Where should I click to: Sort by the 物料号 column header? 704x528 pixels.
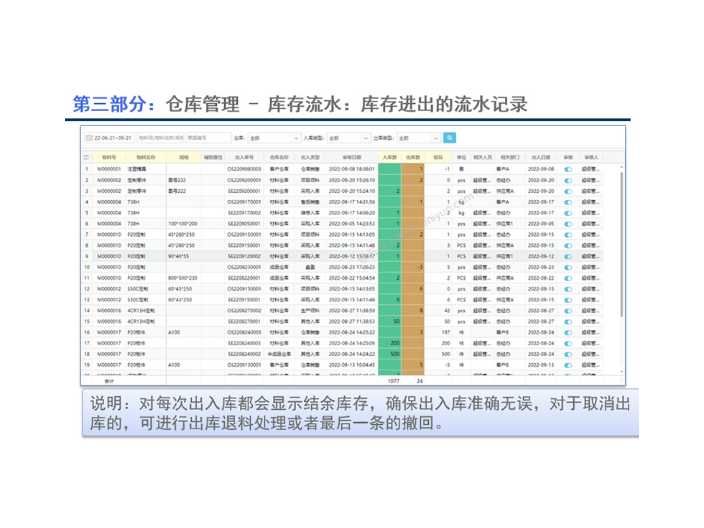pyautogui.click(x=109, y=158)
